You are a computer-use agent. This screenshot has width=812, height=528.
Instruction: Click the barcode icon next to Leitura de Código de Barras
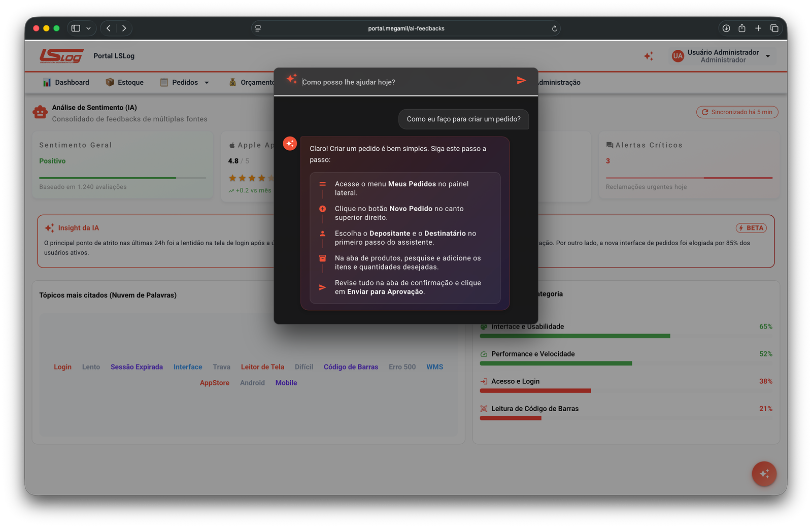tap(483, 408)
